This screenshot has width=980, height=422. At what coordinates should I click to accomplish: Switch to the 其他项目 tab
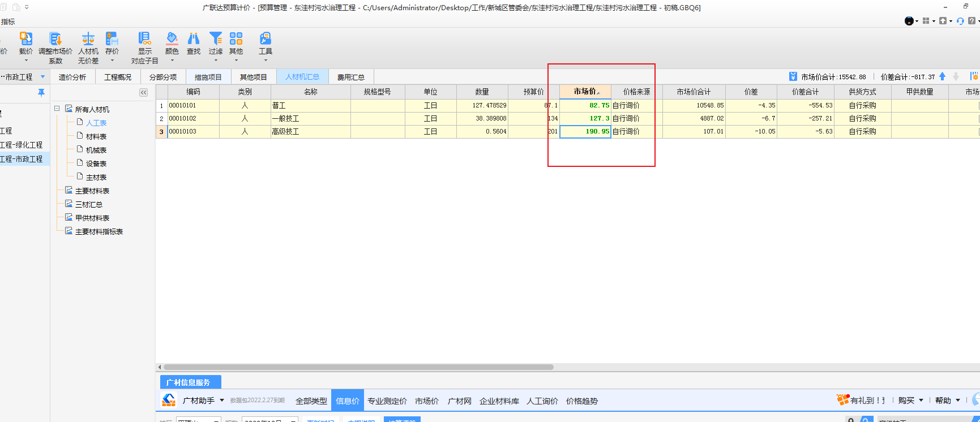tap(254, 77)
